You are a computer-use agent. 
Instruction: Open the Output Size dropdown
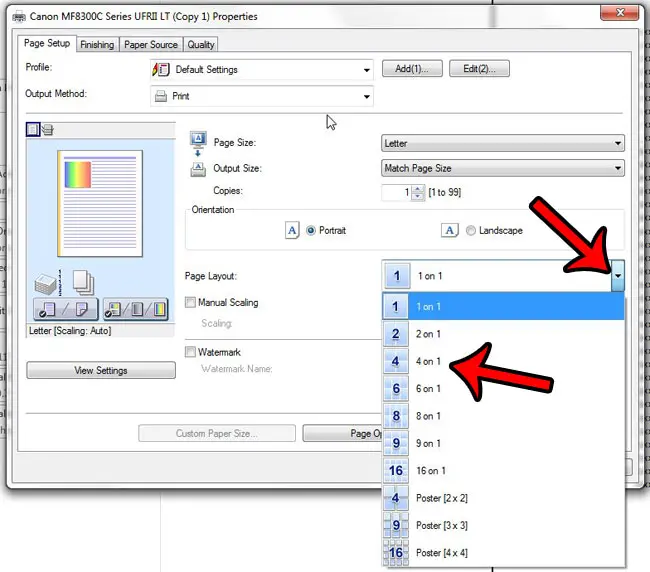click(502, 168)
